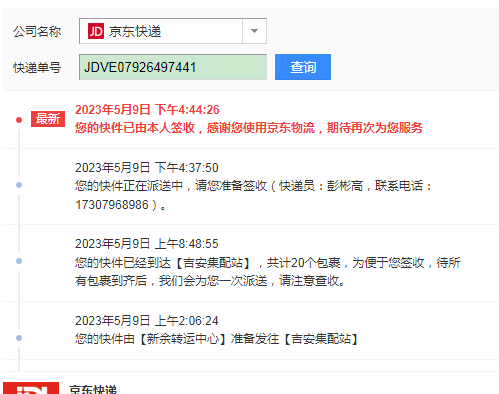Select the 【新余转运中心】准备发往 status line
Image resolution: width=499 pixels, height=394 pixels.
point(217,339)
